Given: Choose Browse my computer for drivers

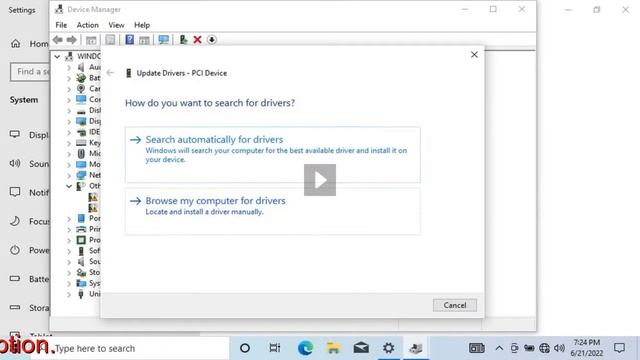Looking at the screenshot, I should pyautogui.click(x=273, y=211).
